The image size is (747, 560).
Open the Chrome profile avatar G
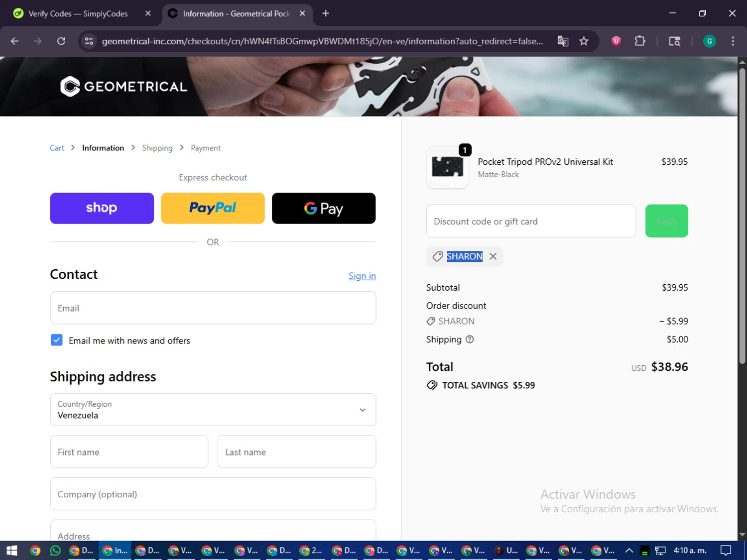(709, 41)
